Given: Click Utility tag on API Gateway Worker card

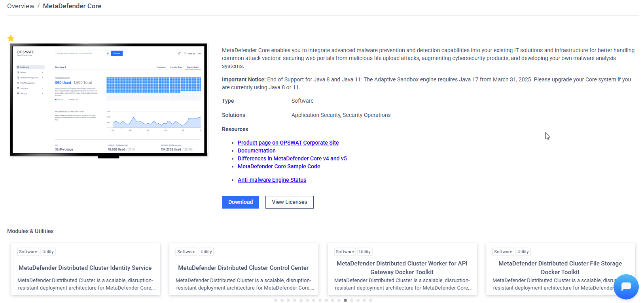Looking at the screenshot, I should [365, 252].
